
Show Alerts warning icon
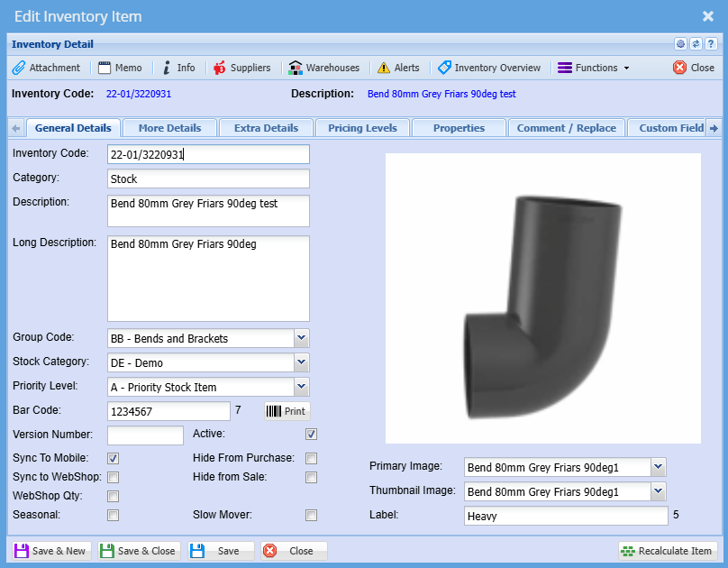click(398, 68)
